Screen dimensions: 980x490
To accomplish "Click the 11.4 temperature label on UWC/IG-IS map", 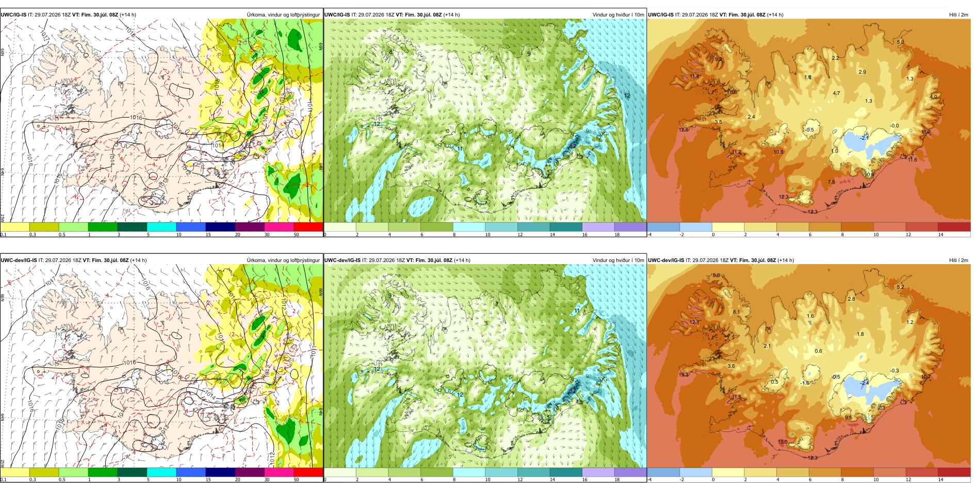I will point(694,77).
